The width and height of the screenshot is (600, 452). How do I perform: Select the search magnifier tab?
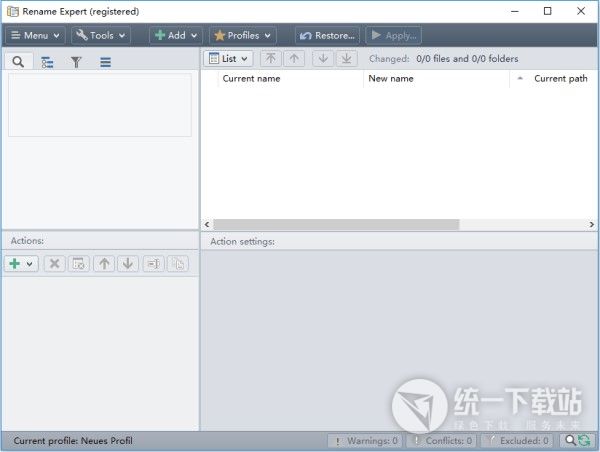click(x=18, y=62)
